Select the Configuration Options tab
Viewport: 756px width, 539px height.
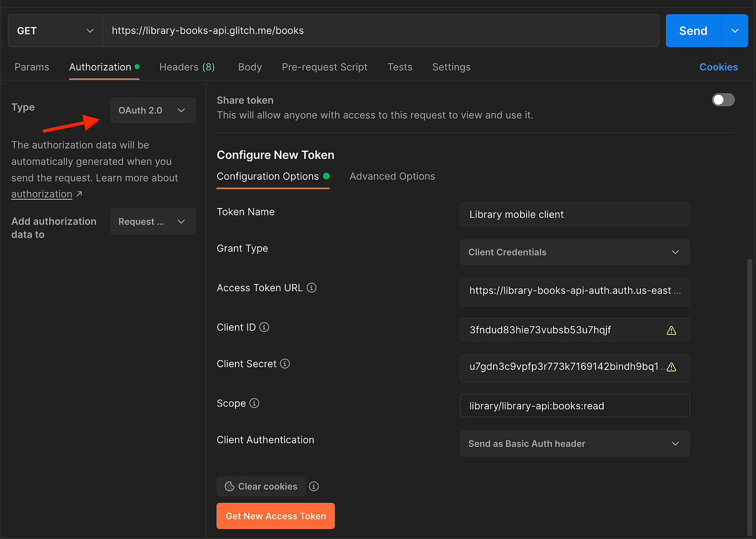tap(273, 177)
